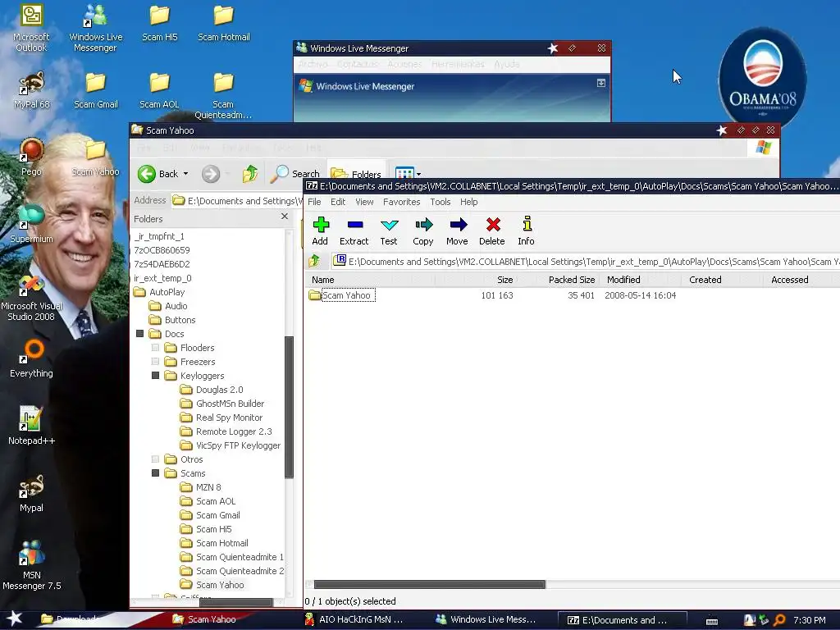The image size is (840, 630).
Task: Select the Everything desktop shortcut
Action: point(32,358)
